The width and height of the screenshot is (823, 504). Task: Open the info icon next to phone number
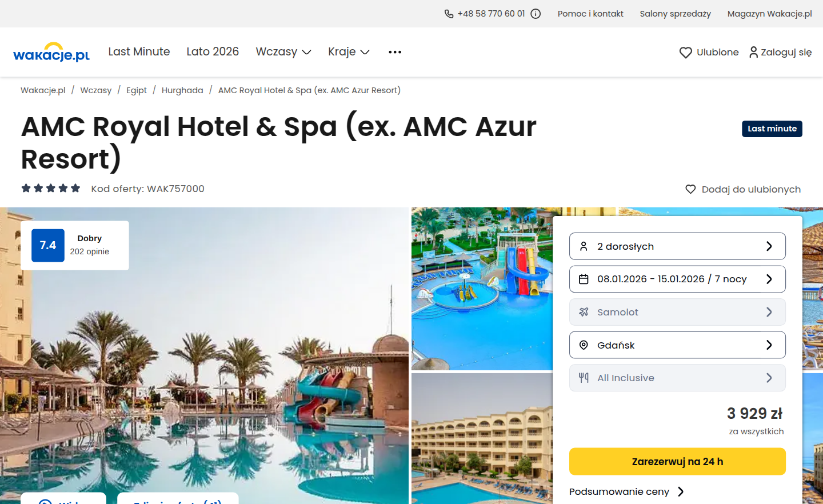click(x=536, y=14)
